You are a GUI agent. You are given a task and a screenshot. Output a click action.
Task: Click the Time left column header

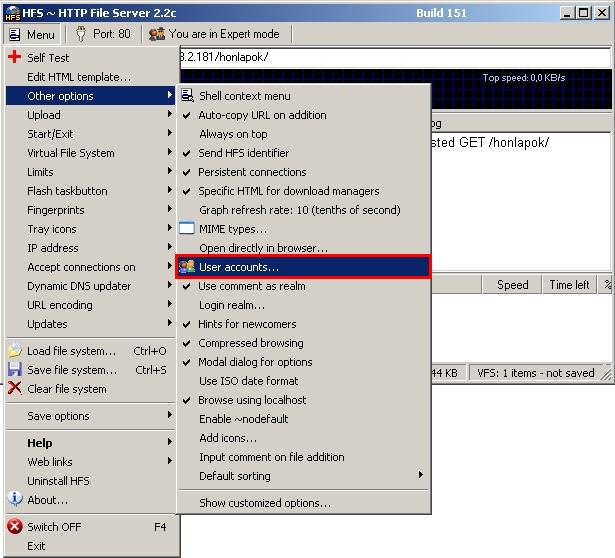point(569,285)
